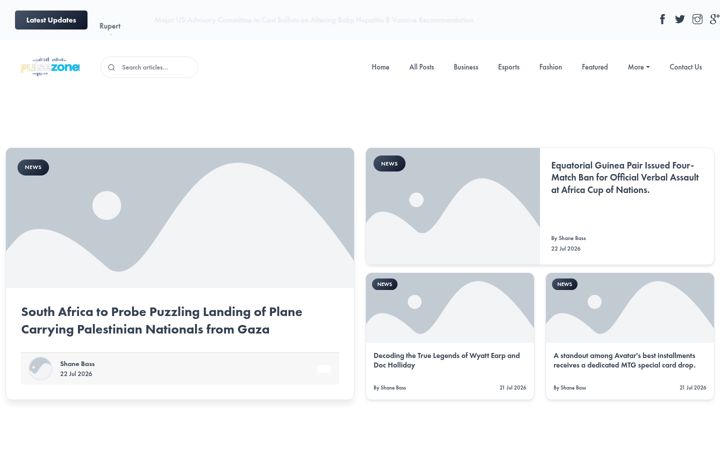This screenshot has width=720, height=450.
Task: Open the Facebook social icon
Action: pos(662,19)
